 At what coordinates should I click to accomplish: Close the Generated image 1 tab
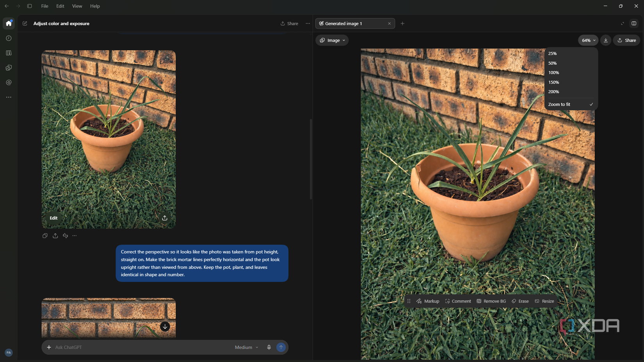[x=389, y=23]
